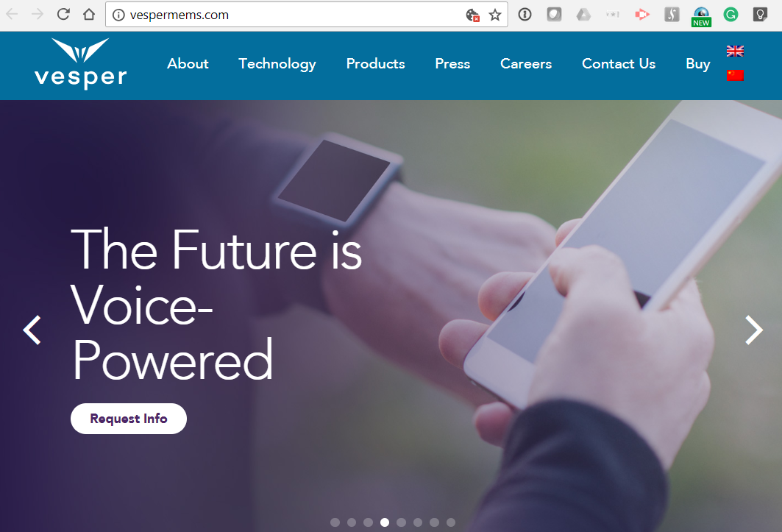The width and height of the screenshot is (782, 532).
Task: Reload the page with the refresh icon
Action: tap(63, 15)
